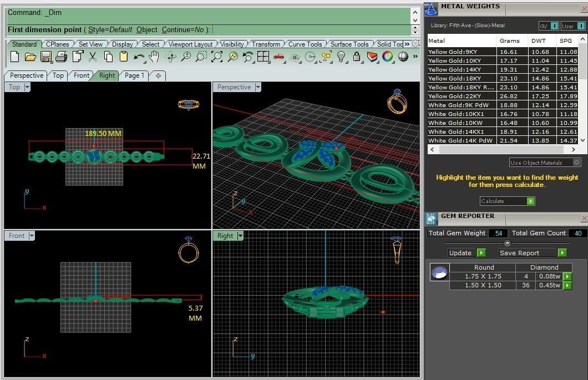588x380 pixels.
Task: Open the Surface Tools tab
Action: click(349, 44)
